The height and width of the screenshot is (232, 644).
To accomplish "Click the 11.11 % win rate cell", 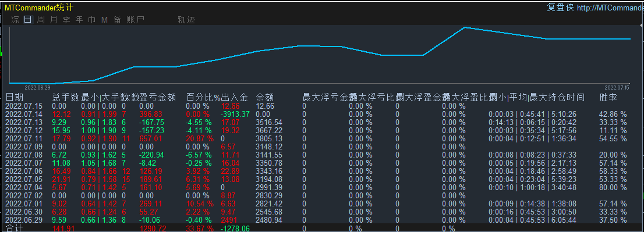I will coord(613,130).
